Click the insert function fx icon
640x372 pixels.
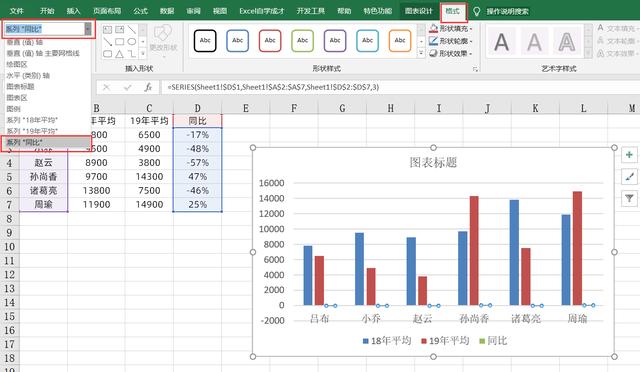point(148,87)
